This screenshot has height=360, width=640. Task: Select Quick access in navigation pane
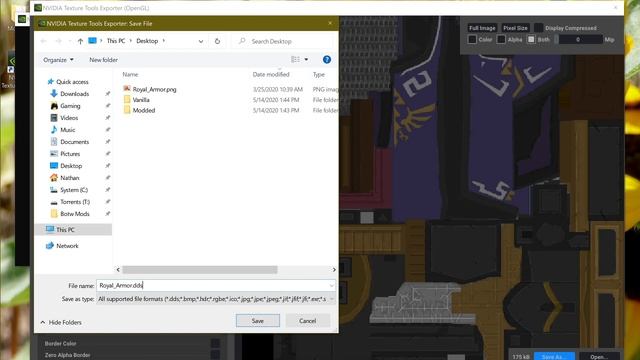pos(72,82)
